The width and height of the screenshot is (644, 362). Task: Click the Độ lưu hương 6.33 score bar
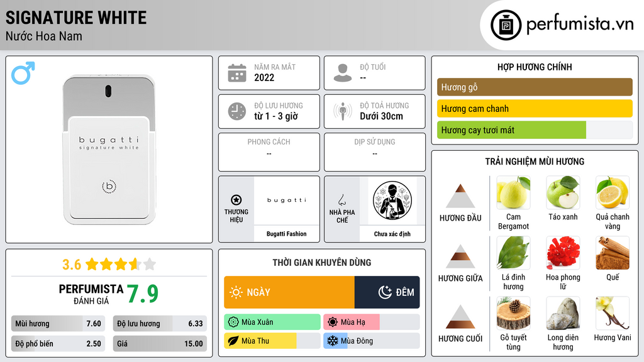coord(160,324)
